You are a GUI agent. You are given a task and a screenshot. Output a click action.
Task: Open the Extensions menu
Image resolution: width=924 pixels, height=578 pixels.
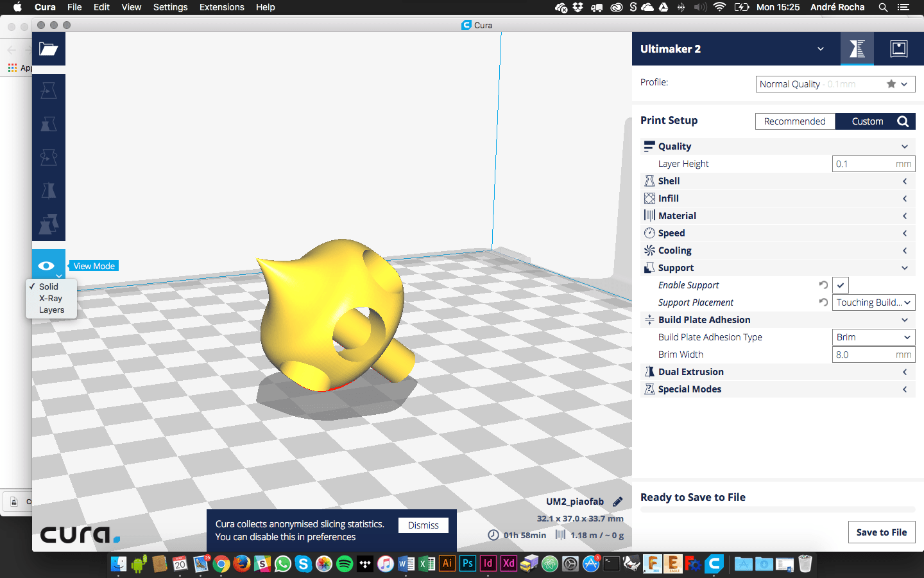click(x=221, y=7)
